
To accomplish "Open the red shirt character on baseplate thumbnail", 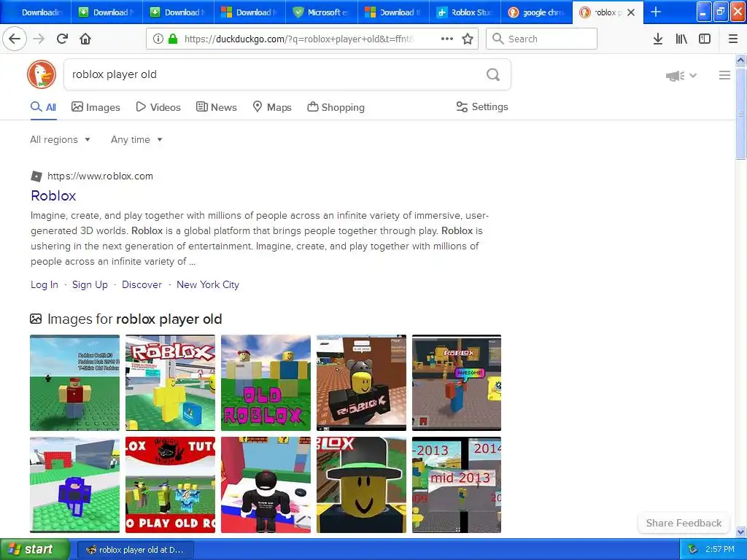I will (x=75, y=382).
